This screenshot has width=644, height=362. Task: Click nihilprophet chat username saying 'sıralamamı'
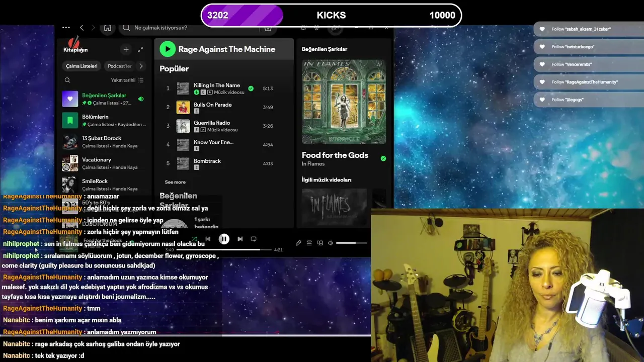[x=21, y=256]
